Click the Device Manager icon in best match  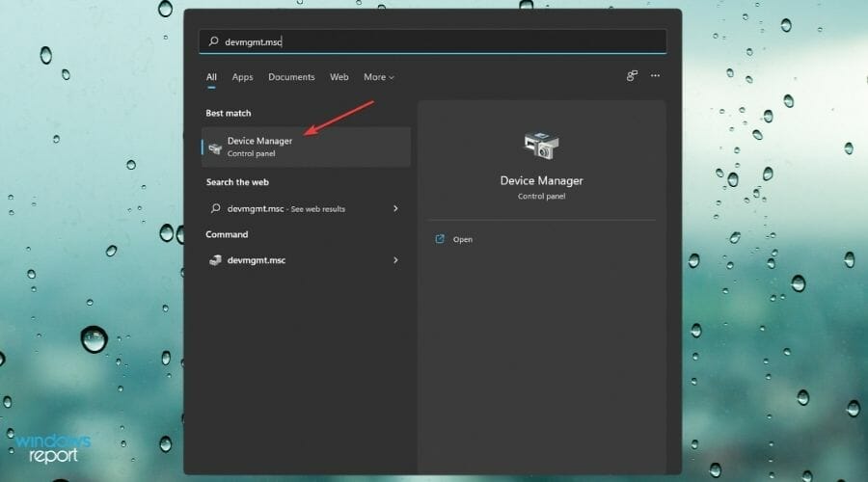pyautogui.click(x=215, y=147)
